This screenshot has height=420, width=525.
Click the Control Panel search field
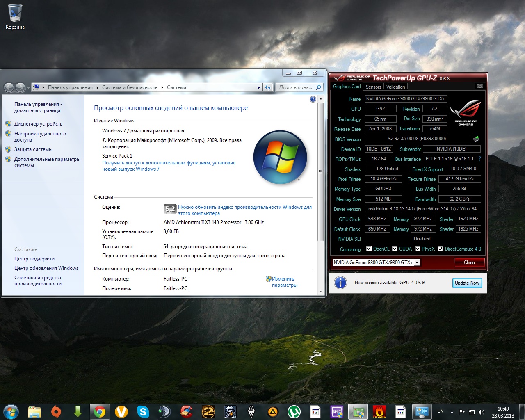[x=295, y=87]
